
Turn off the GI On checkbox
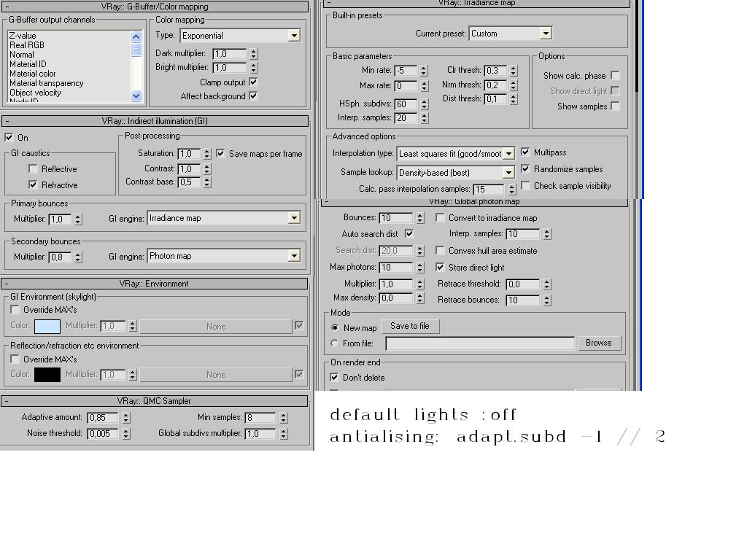click(9, 137)
